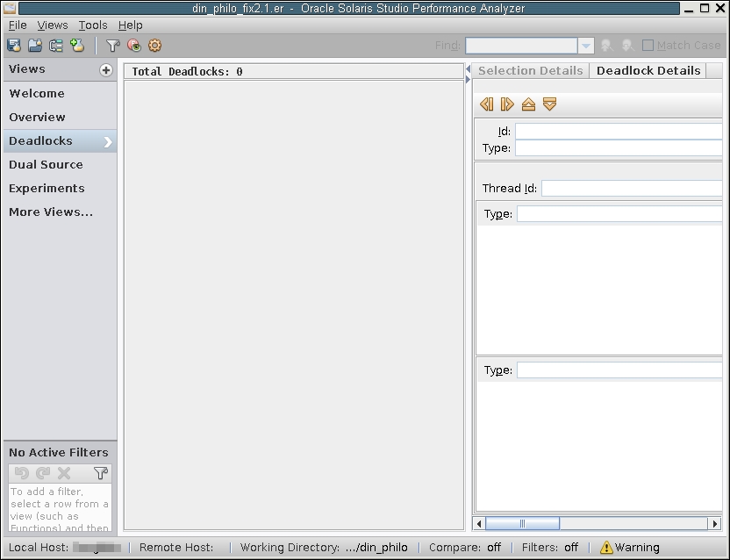Click the No Active Filters heading

pos(59,452)
